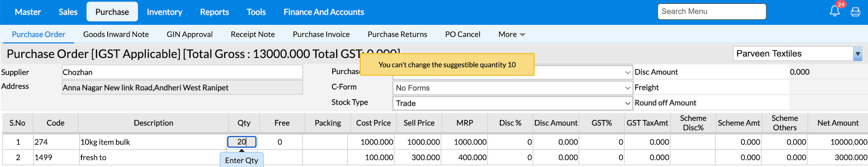Open the More submenu arrow
This screenshot has height=167, width=868.
point(522,35)
